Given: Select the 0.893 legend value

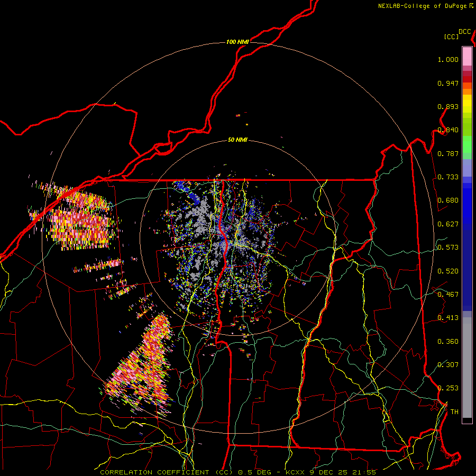Looking at the screenshot, I should coord(448,106).
